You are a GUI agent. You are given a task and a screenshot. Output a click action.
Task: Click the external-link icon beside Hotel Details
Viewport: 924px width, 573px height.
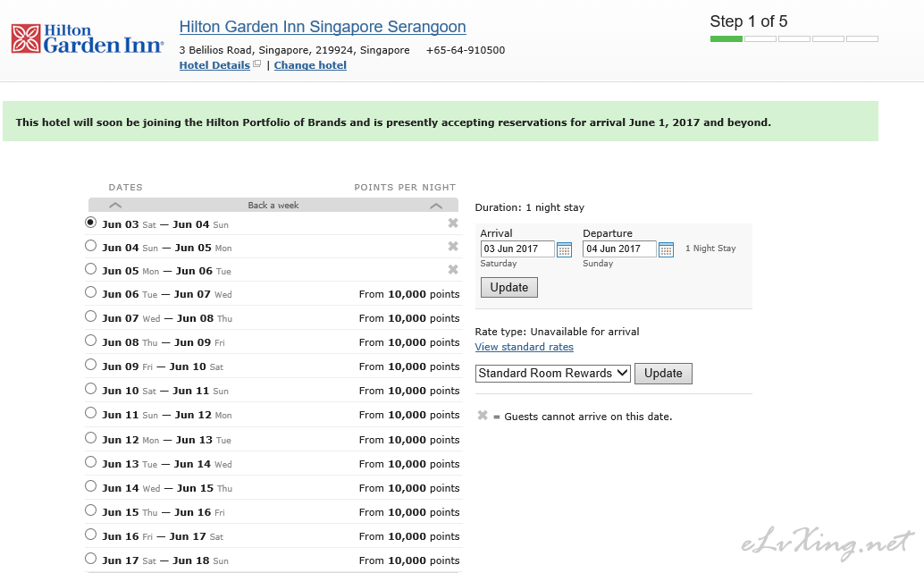point(257,64)
